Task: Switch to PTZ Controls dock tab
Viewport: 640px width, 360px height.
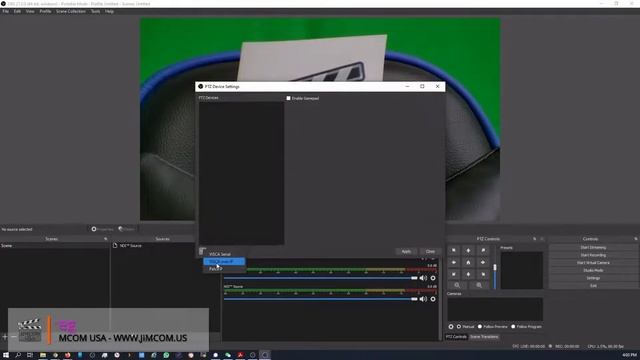Action: [x=456, y=337]
